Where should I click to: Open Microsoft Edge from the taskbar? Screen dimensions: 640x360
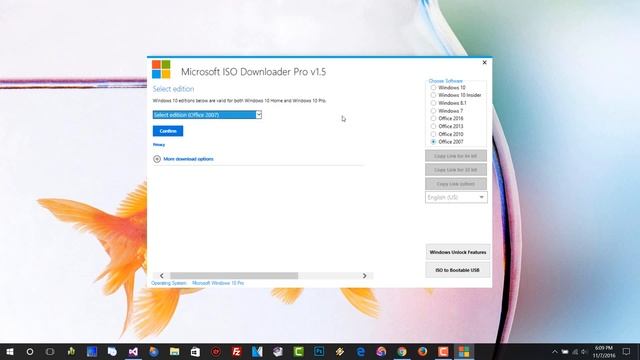click(x=361, y=351)
